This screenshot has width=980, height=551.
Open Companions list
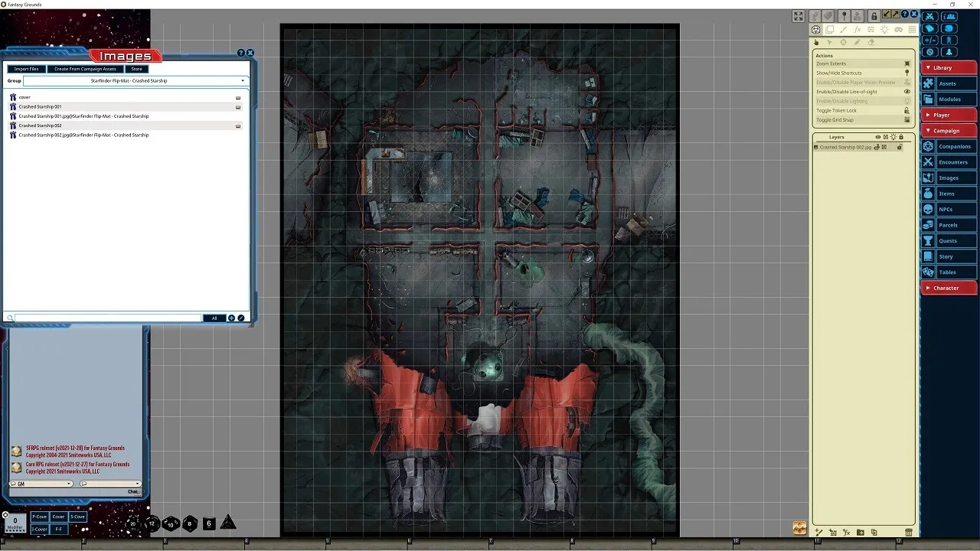[x=949, y=146]
